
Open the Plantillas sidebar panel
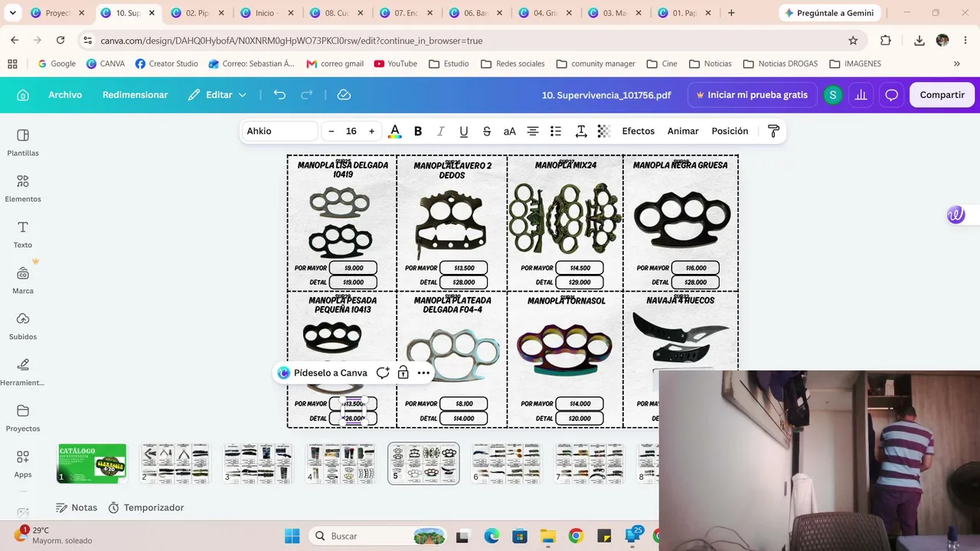tap(23, 142)
